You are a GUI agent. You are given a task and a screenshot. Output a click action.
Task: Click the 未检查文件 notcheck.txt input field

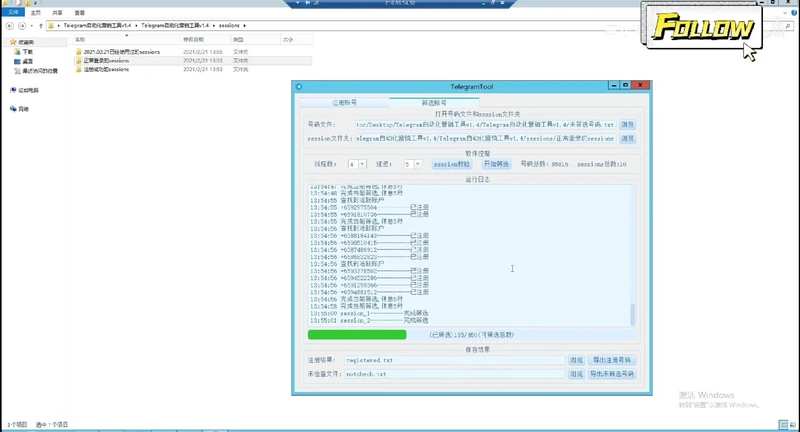(x=455, y=374)
